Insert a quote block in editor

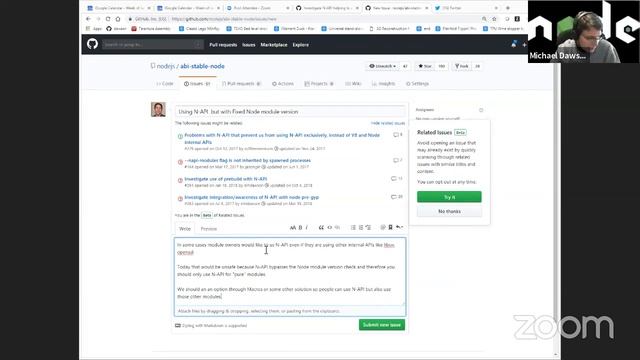[321, 228]
